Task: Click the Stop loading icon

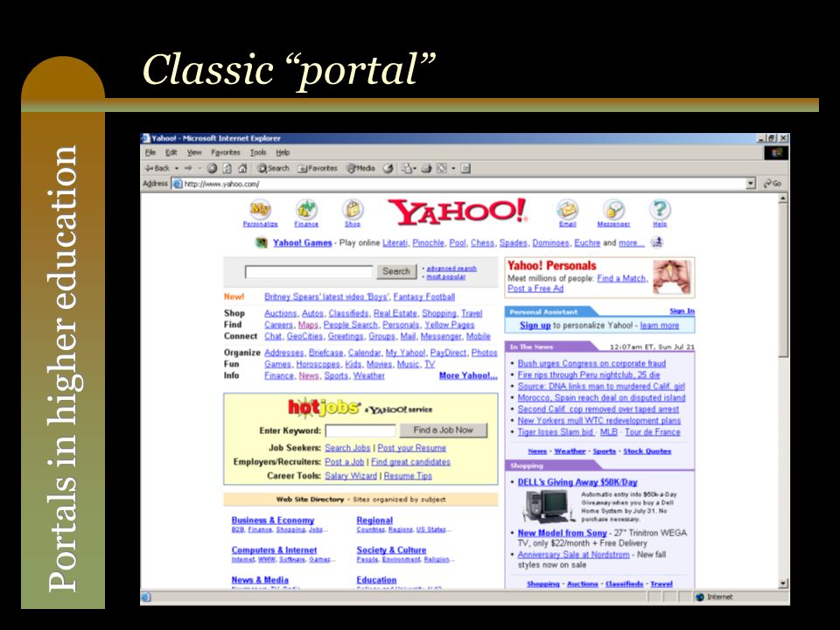Action: (x=212, y=168)
